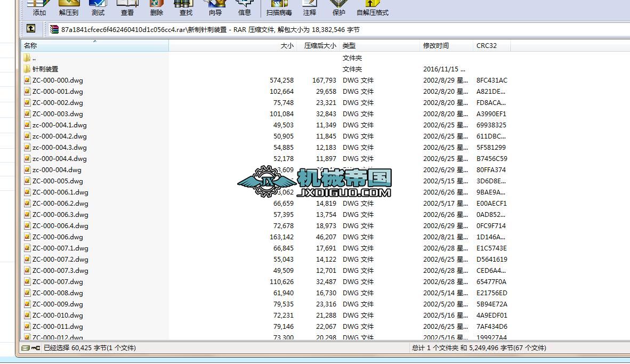Click the Delete (删除) toolbar button
630x364 pixels.
(x=157, y=9)
